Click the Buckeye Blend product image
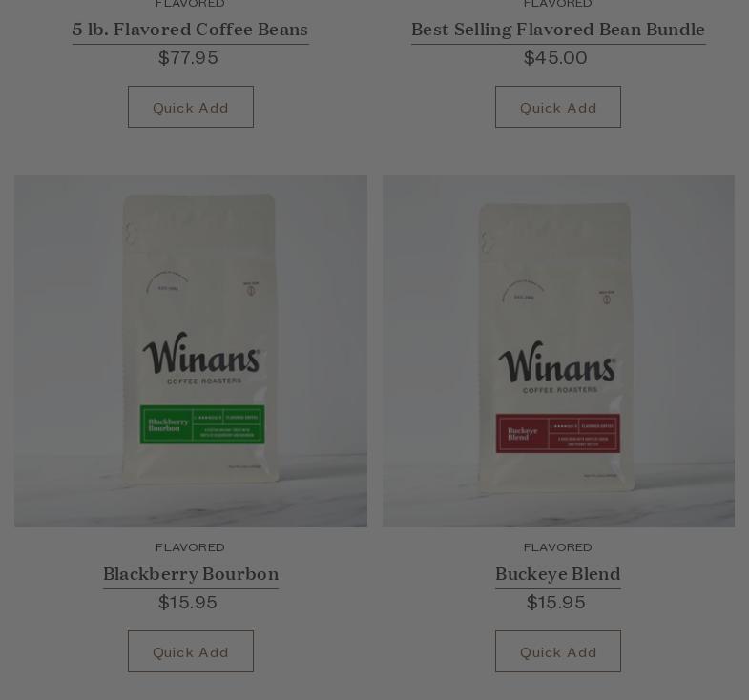The height and width of the screenshot is (700, 749). click(558, 352)
